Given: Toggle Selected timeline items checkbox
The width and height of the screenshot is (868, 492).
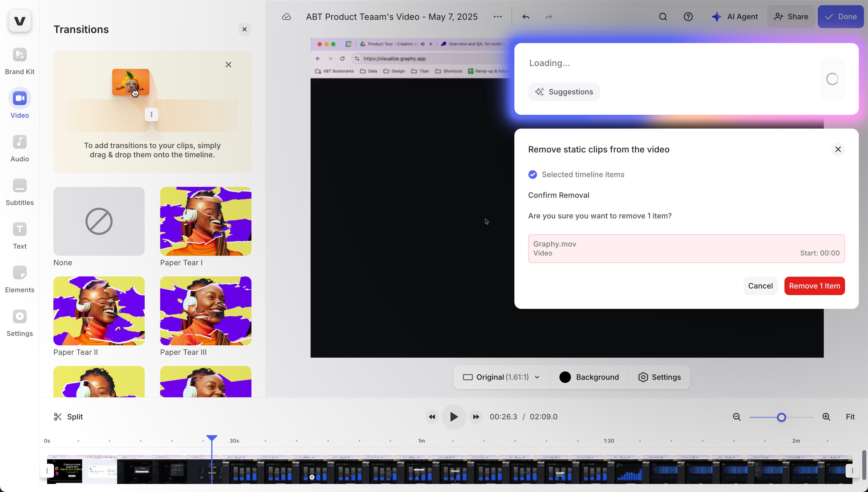Looking at the screenshot, I should tap(532, 174).
